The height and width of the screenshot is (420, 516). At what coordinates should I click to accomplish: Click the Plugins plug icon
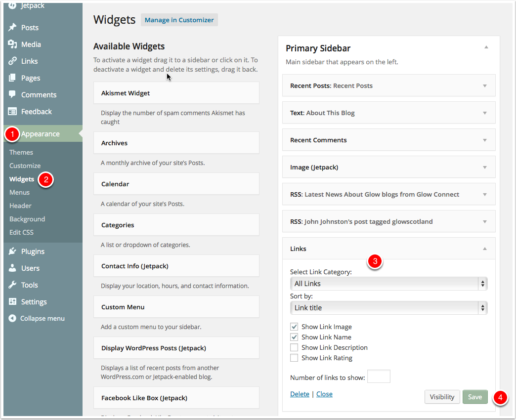12,252
